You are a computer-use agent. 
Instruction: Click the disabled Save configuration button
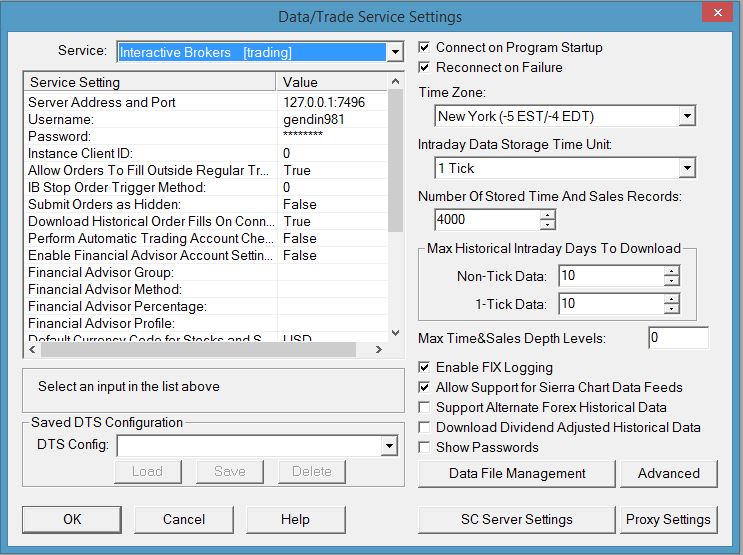[x=230, y=472]
